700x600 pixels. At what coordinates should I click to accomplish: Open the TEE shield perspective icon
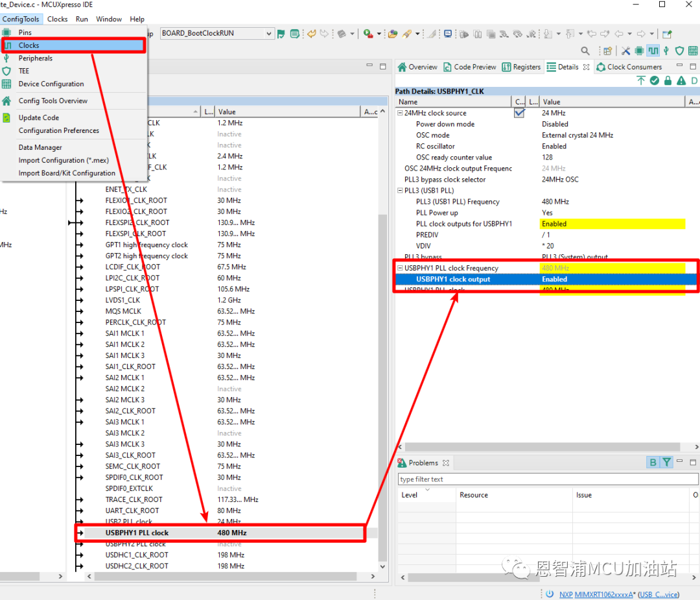click(679, 51)
